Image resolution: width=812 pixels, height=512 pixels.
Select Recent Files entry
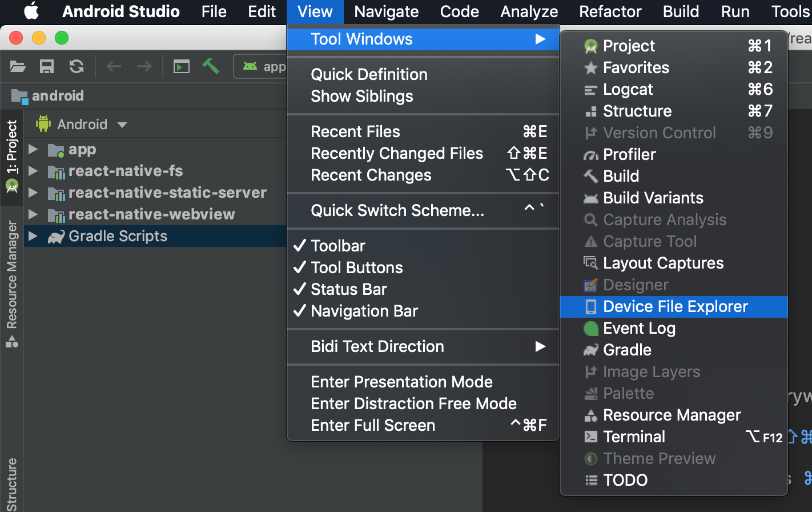coord(423,131)
